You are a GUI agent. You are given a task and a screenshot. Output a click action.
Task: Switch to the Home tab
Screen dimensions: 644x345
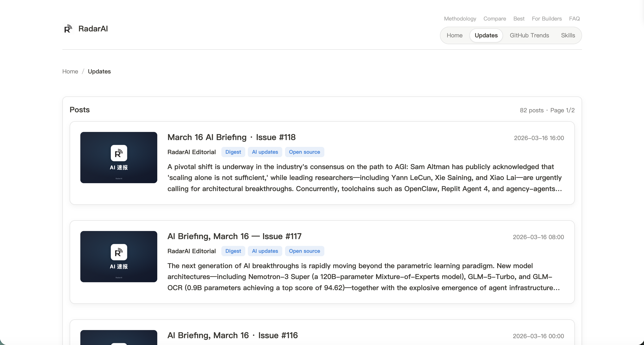click(454, 35)
